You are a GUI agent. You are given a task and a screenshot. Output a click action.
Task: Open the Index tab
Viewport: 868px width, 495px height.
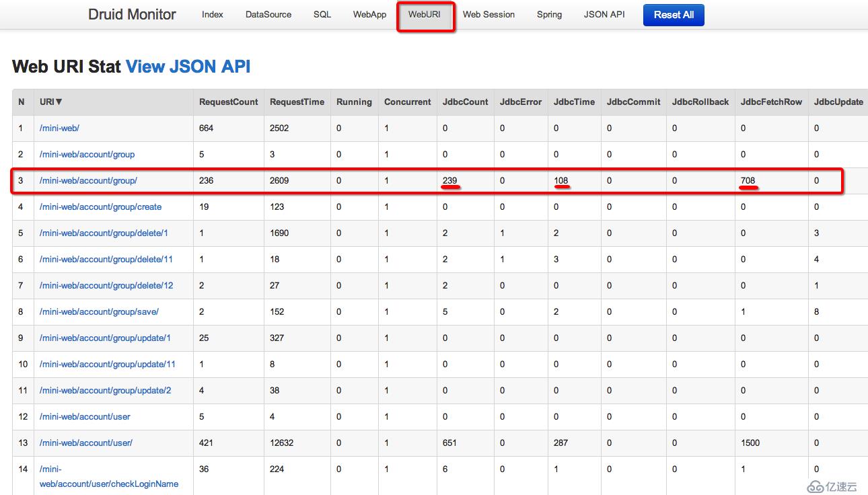(213, 14)
